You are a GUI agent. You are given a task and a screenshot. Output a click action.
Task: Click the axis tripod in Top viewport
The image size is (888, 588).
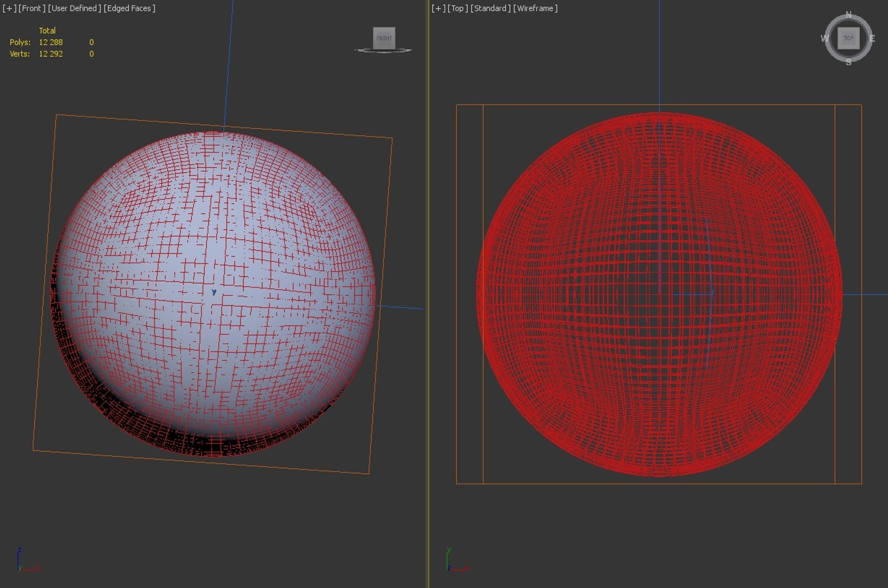point(457,560)
